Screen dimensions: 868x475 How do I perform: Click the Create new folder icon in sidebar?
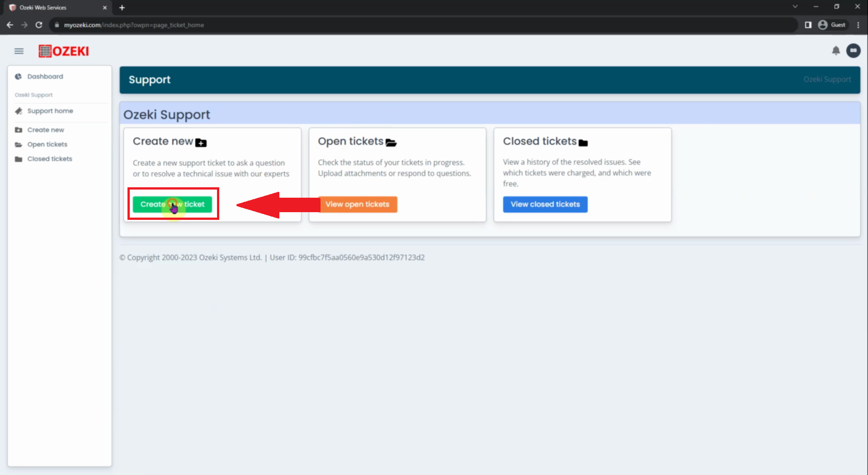click(19, 130)
